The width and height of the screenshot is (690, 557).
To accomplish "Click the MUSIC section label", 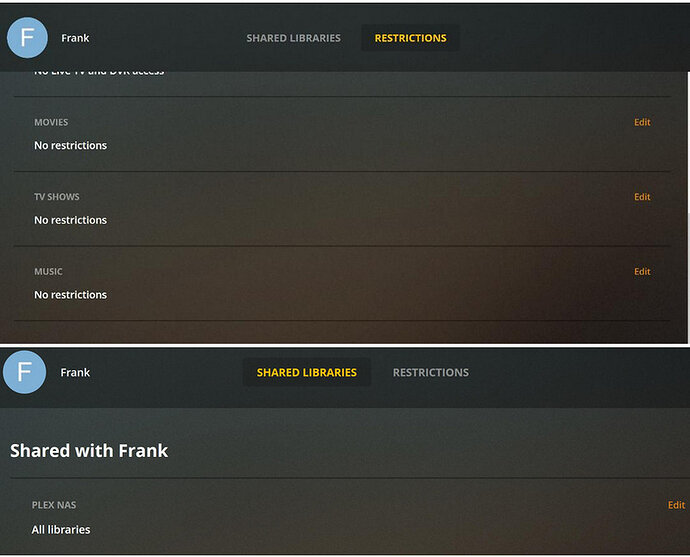I will (48, 272).
